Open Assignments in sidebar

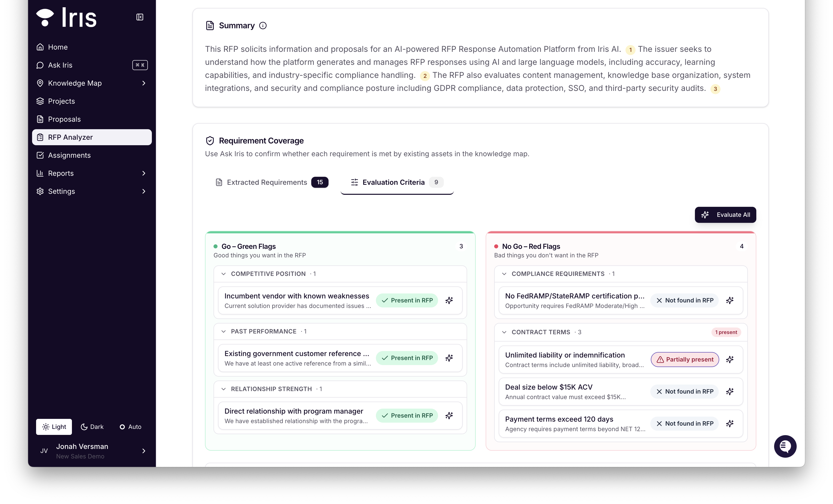tap(92, 155)
